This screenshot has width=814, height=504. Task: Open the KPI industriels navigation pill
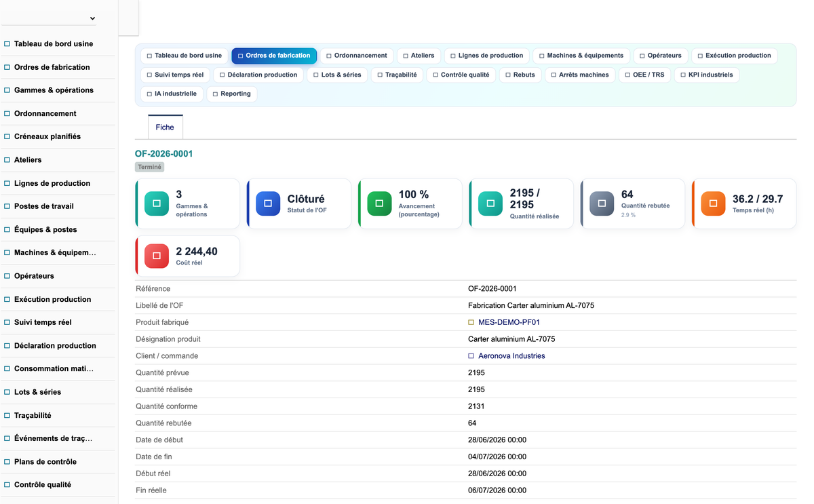(707, 75)
